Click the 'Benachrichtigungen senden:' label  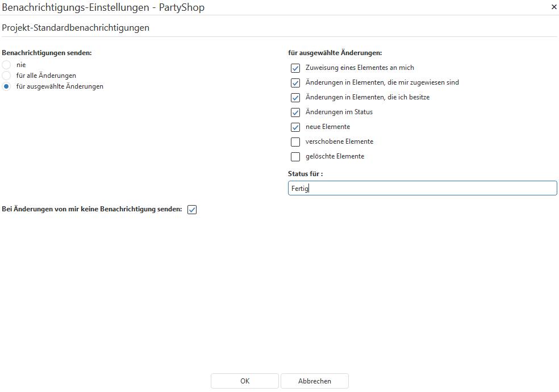tap(47, 53)
